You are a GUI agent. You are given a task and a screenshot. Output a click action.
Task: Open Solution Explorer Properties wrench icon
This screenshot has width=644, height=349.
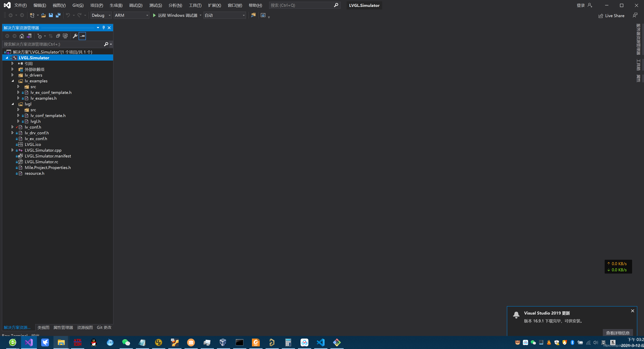coord(75,36)
